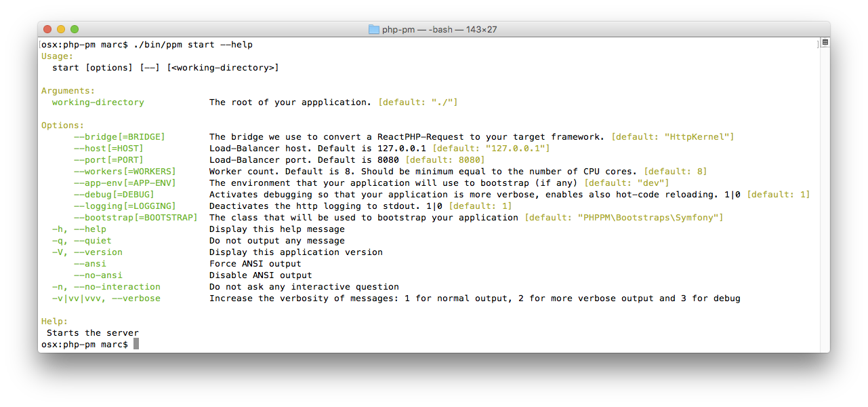Click 'Force ANSI output' text
Screen dimensions: 868x407
point(255,264)
